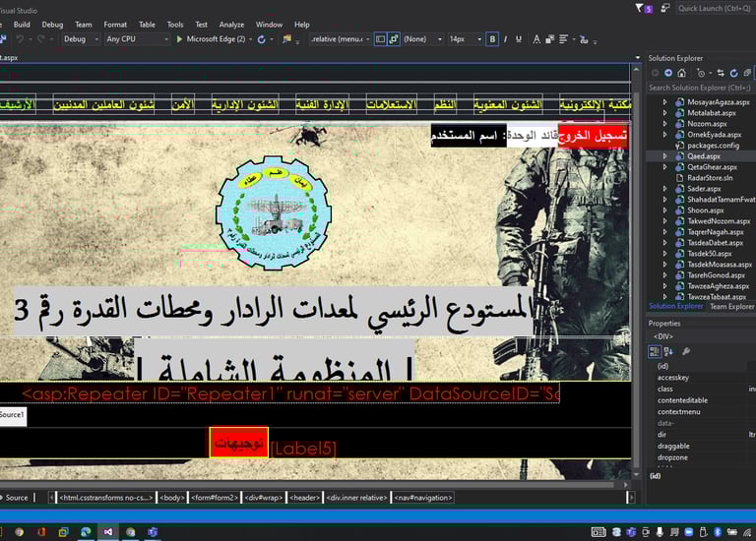The width and height of the screenshot is (756, 541).
Task: Toggle Italic formatting button
Action: tap(505, 39)
